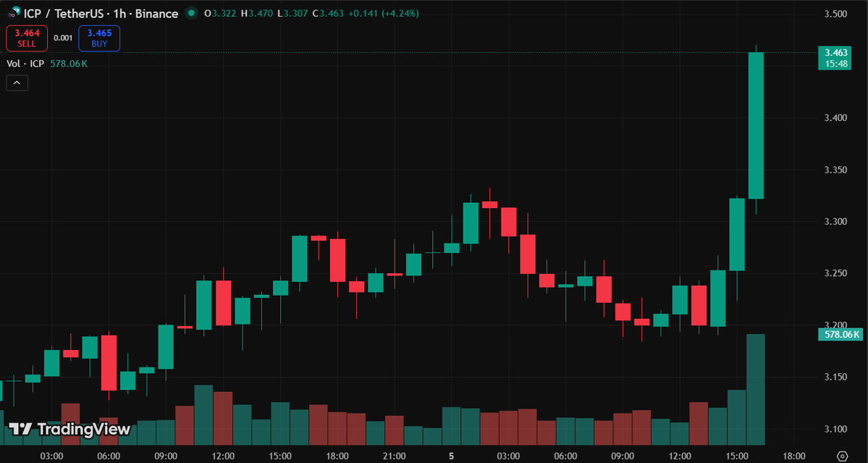
Task: Click the 3.150 price axis label
Action: coord(836,378)
